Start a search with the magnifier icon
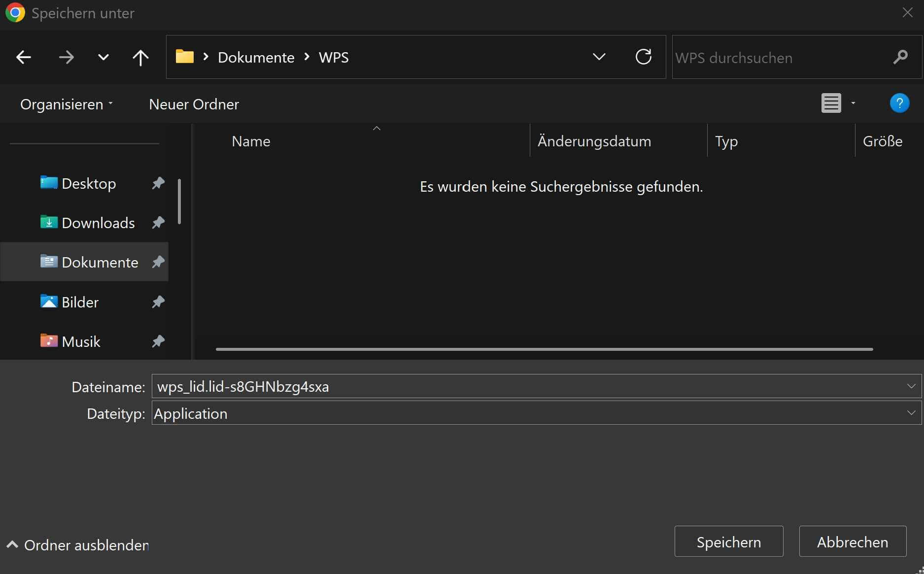The width and height of the screenshot is (924, 574). (x=900, y=57)
